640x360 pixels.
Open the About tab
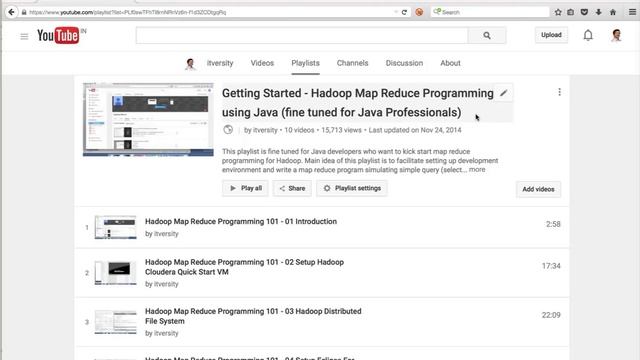(450, 63)
